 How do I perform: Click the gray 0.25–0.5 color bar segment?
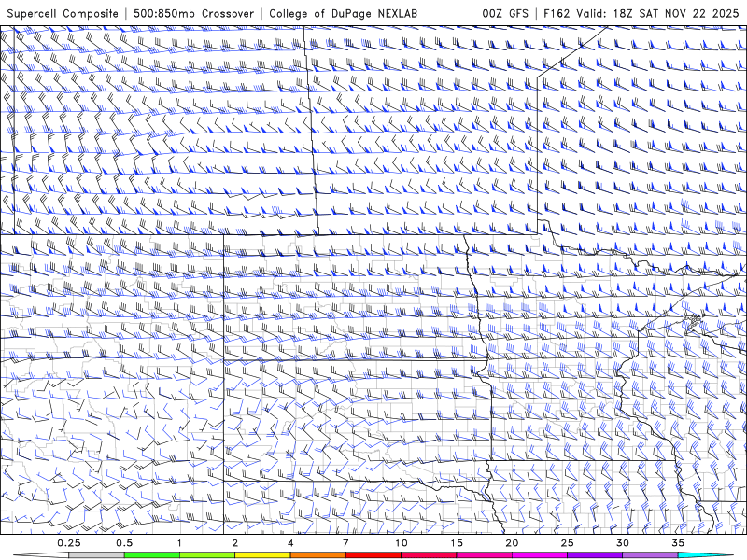point(97,555)
